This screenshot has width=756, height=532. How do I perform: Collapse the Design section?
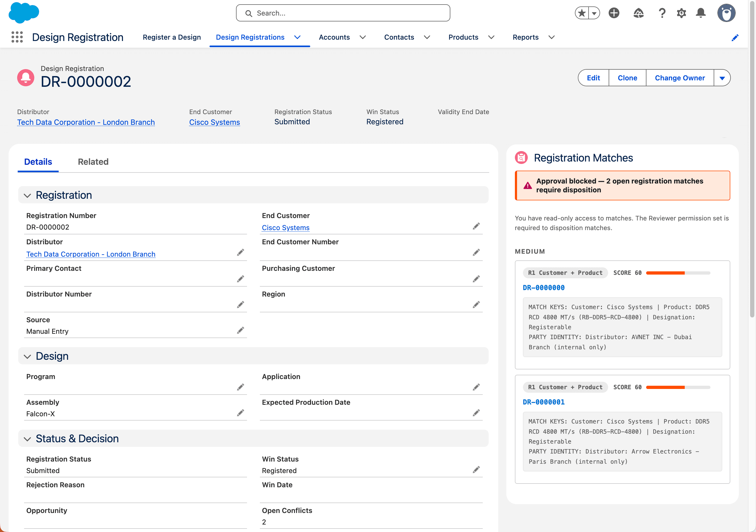point(27,357)
